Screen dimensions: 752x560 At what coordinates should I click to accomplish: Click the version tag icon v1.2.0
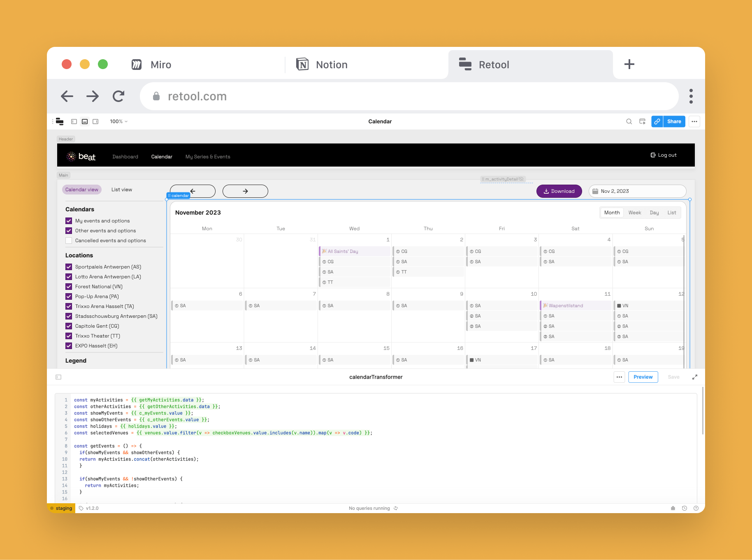click(x=81, y=508)
